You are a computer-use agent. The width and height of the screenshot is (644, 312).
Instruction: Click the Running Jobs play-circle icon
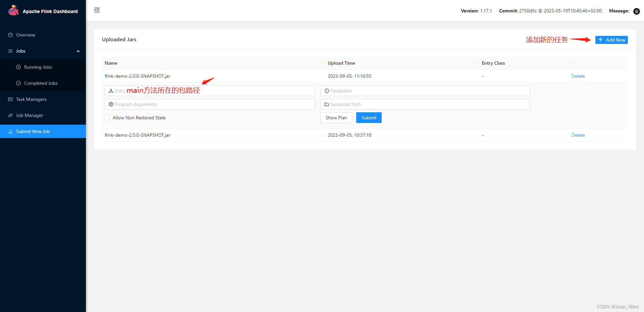(x=18, y=67)
